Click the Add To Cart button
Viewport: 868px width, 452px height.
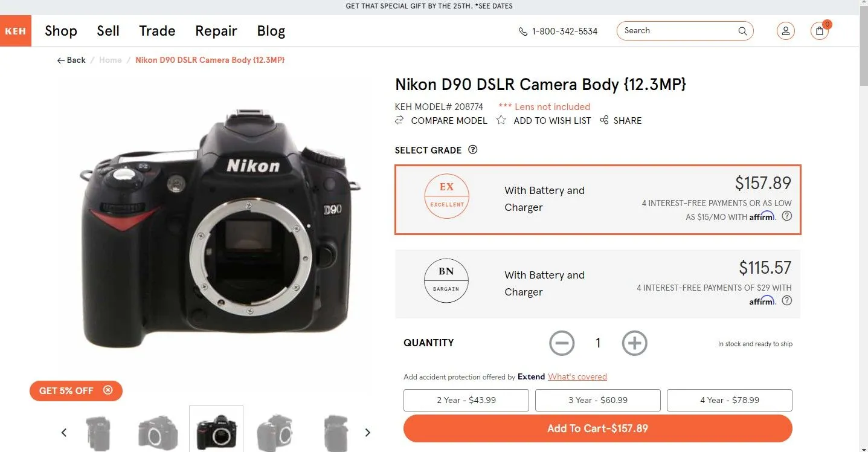tap(597, 428)
